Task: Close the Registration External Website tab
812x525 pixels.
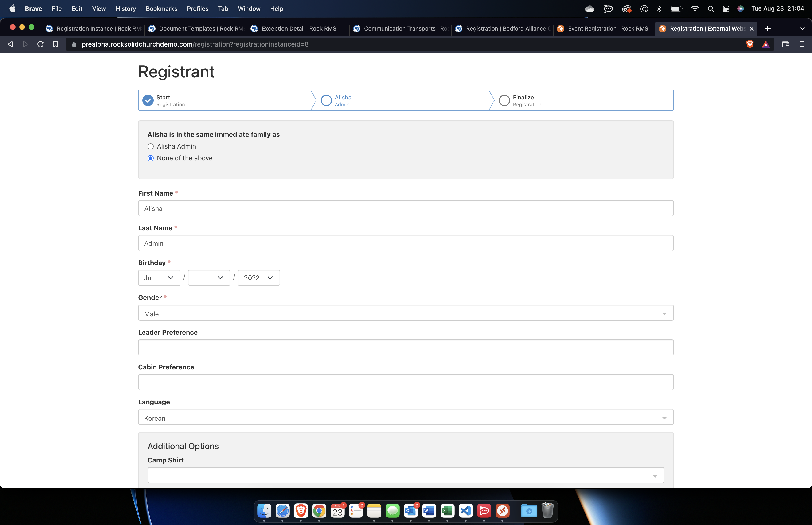Action: click(752, 29)
